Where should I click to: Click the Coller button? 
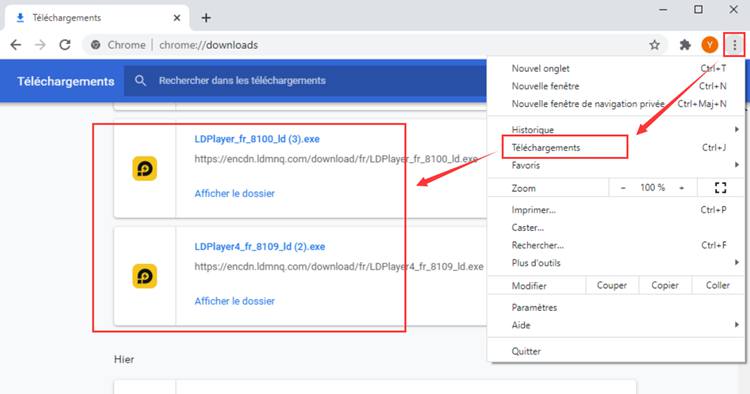pos(718,285)
